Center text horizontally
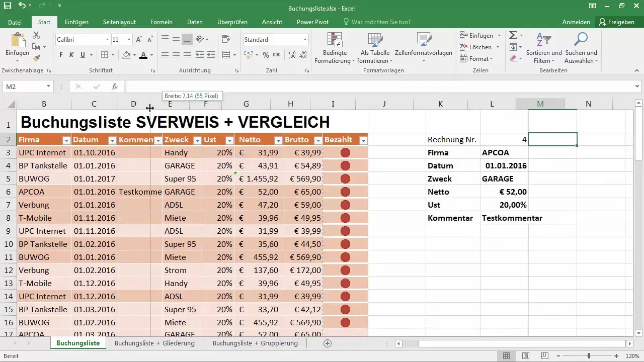The width and height of the screenshot is (644, 362). coord(176,55)
